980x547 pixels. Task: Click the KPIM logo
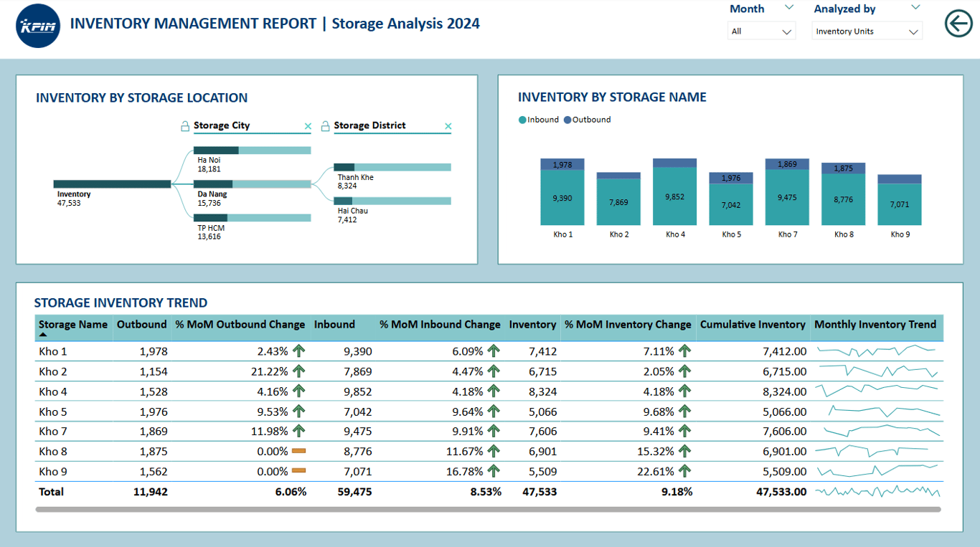click(38, 26)
